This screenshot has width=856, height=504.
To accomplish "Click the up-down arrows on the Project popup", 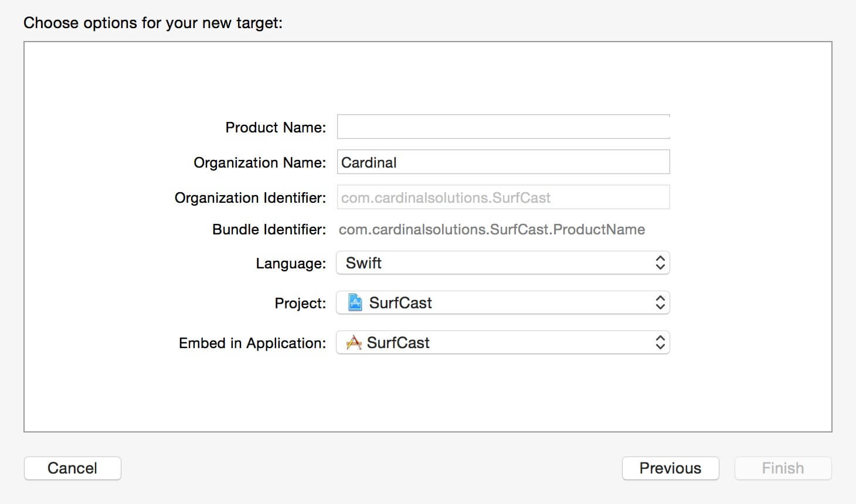I will (660, 302).
